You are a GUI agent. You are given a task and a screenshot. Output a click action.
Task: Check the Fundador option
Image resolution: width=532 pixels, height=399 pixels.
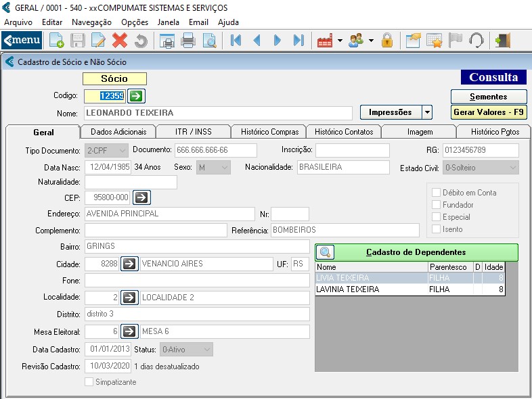click(x=437, y=205)
